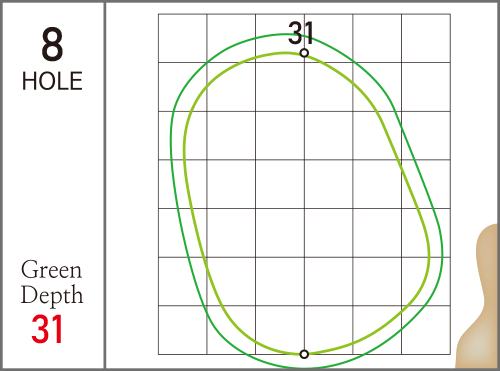Click the red 31 green depth value
500x371 pixels.
[x=47, y=330]
